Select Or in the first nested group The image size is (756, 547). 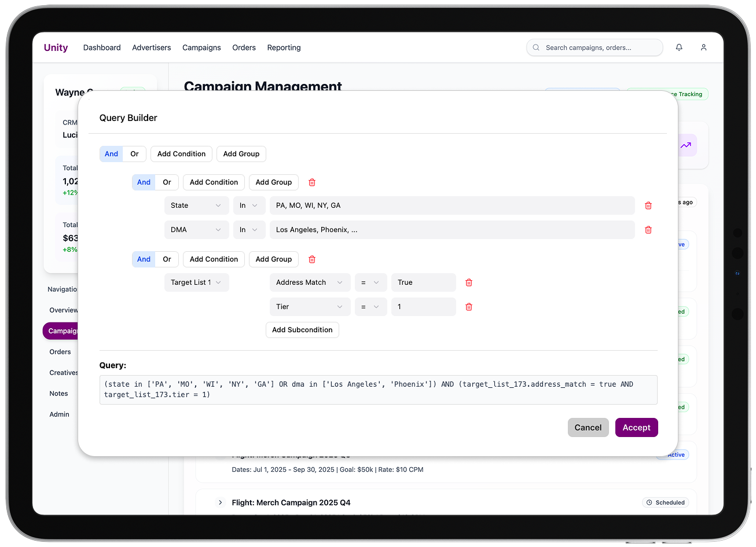(167, 182)
